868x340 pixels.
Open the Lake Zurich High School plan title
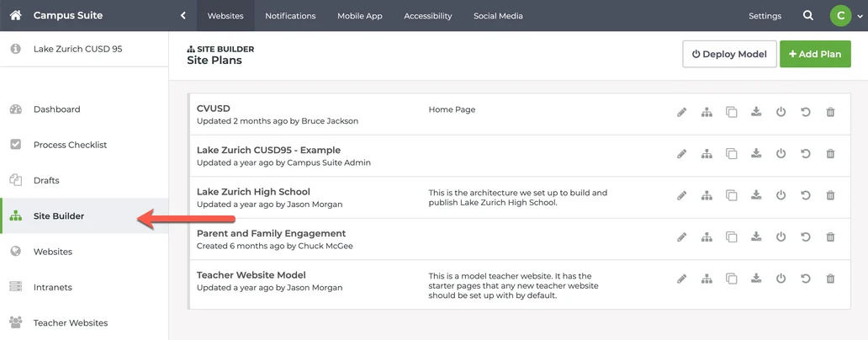pyautogui.click(x=253, y=191)
